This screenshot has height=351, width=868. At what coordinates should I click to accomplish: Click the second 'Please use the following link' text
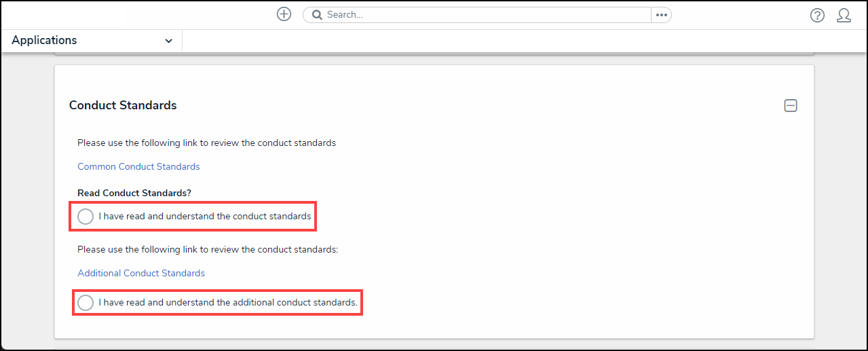208,249
